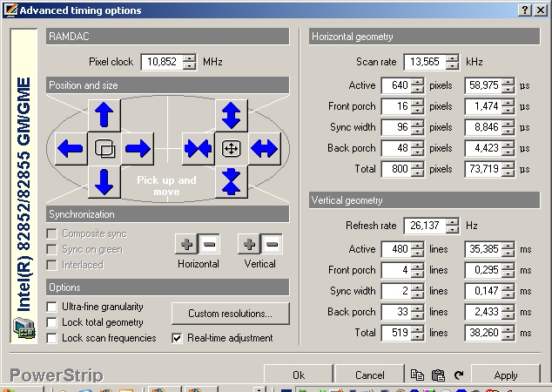Move the screen up with the up arrow

104,115
